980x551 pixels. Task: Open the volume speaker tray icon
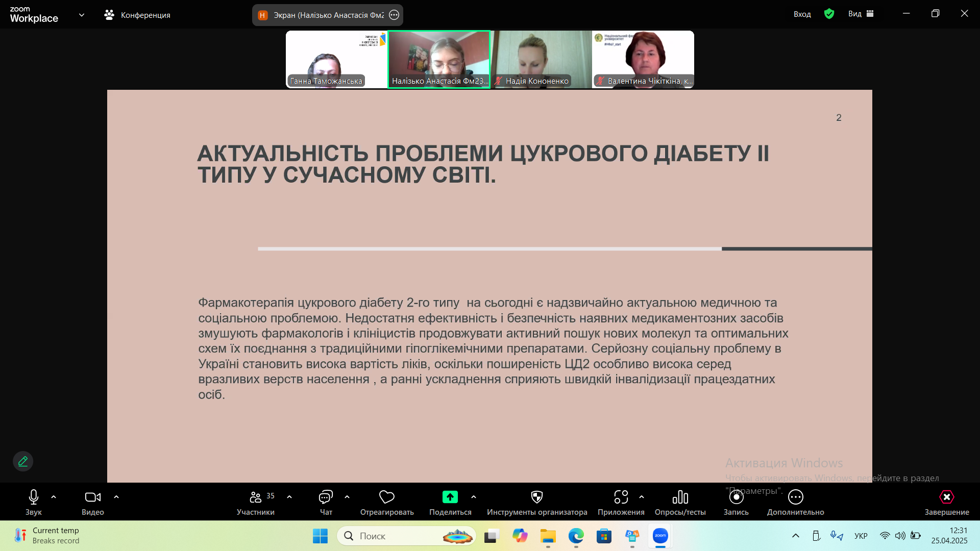click(900, 536)
